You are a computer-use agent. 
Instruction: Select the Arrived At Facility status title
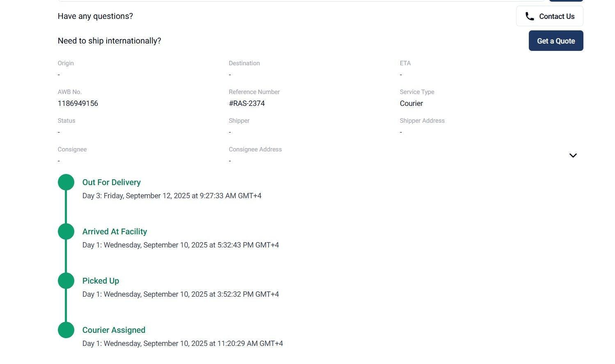[x=115, y=231]
